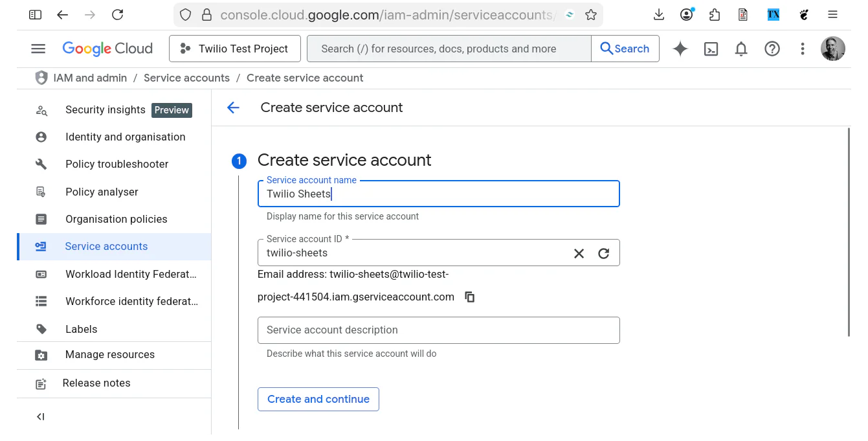868x441 pixels.
Task: Open the help menu question mark icon
Action: click(x=772, y=49)
